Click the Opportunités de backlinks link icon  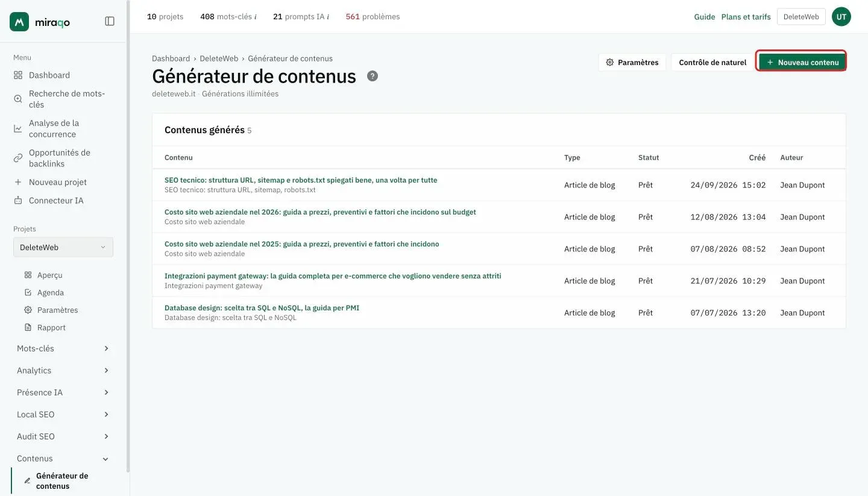[x=18, y=158]
